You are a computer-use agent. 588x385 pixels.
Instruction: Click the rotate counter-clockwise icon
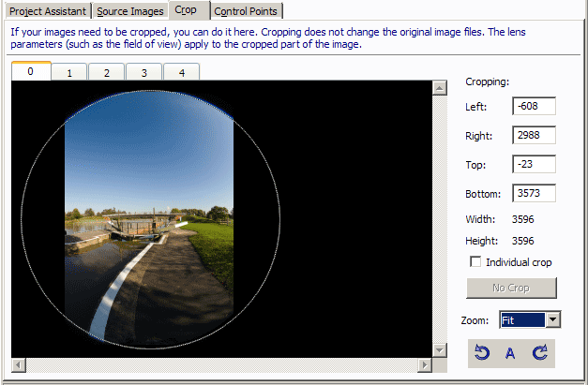coord(482,353)
